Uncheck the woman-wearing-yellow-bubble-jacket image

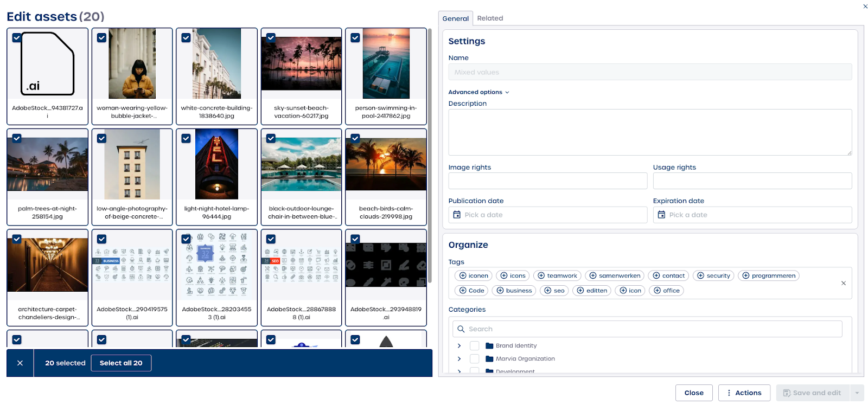pos(101,38)
